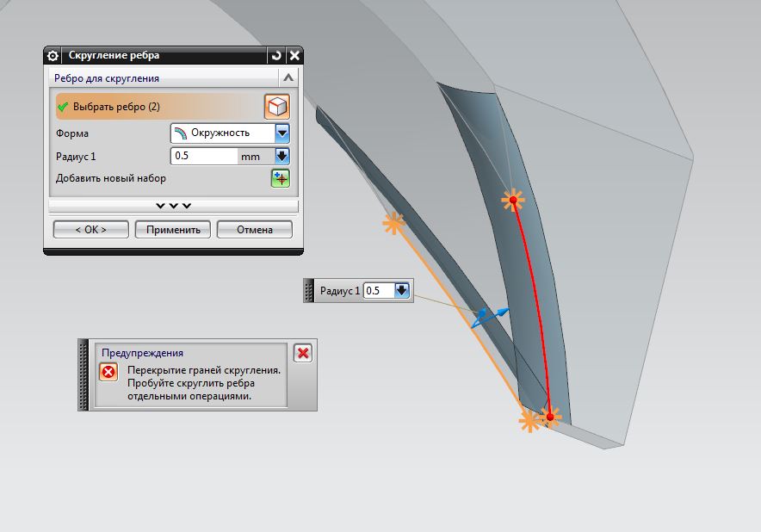Add a new set with the green plus icon
The width and height of the screenshot is (761, 532).
280,178
